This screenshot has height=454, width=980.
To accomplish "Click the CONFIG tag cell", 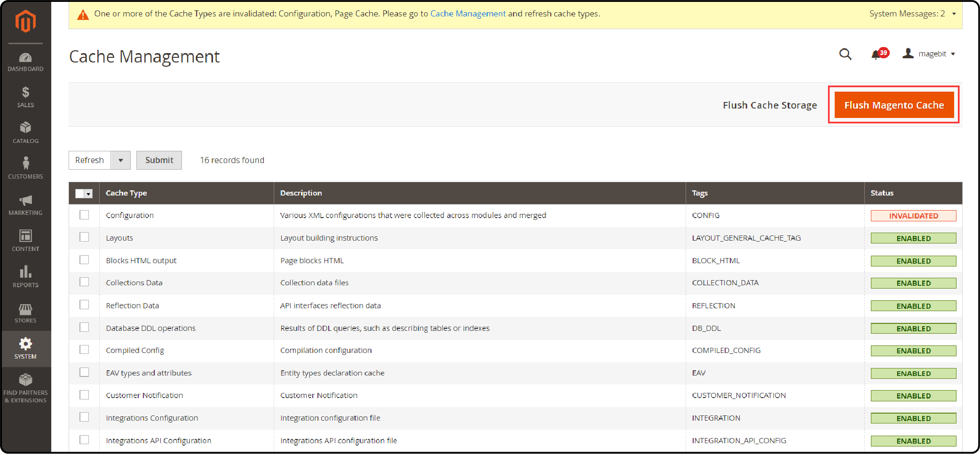I will click(705, 215).
